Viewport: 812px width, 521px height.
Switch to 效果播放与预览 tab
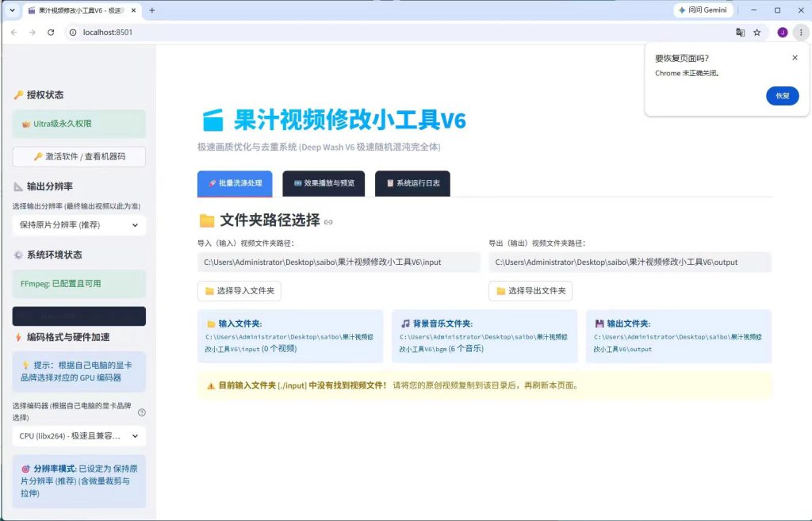324,183
